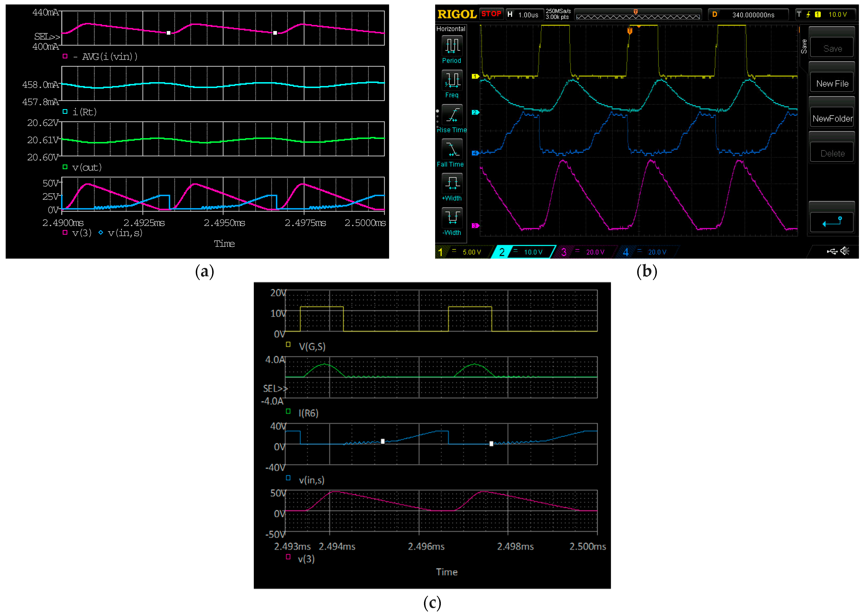Click the SEL>> marker in plot (c)
Image resolution: width=864 pixels, height=616 pixels.
pyautogui.click(x=275, y=388)
